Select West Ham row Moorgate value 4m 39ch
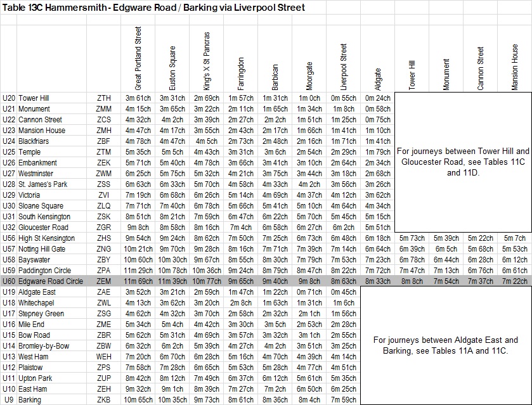The width and height of the screenshot is (532, 405). click(309, 357)
